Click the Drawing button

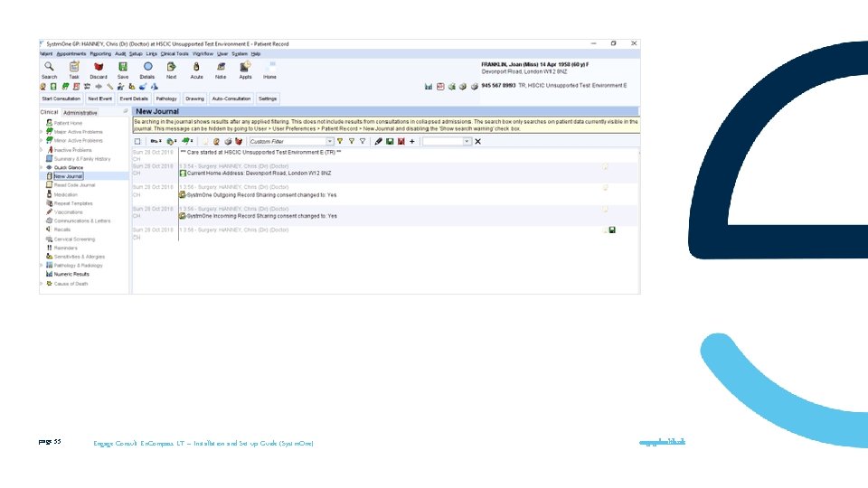[195, 99]
